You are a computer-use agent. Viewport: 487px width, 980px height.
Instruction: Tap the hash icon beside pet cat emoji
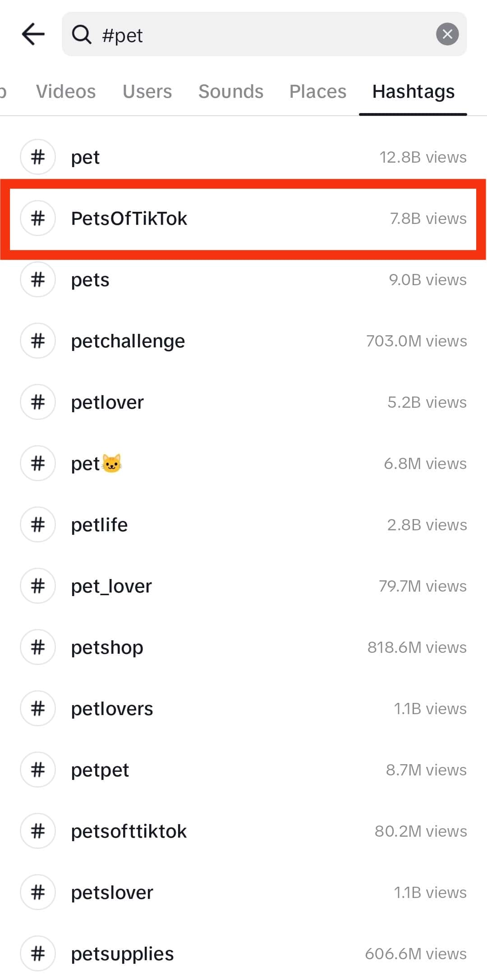[x=38, y=464]
